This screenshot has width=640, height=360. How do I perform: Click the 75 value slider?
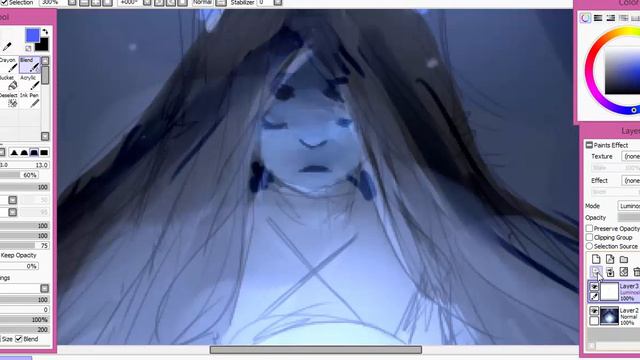(x=24, y=245)
